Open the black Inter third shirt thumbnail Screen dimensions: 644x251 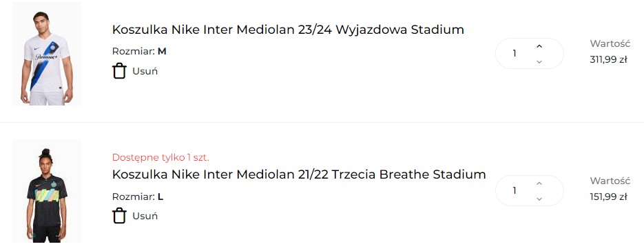tap(46, 191)
